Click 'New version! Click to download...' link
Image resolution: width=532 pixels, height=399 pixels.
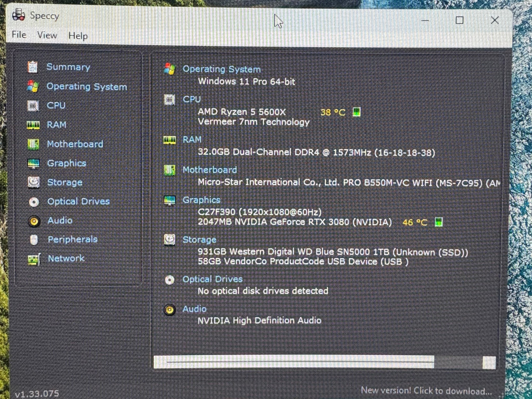[427, 390]
